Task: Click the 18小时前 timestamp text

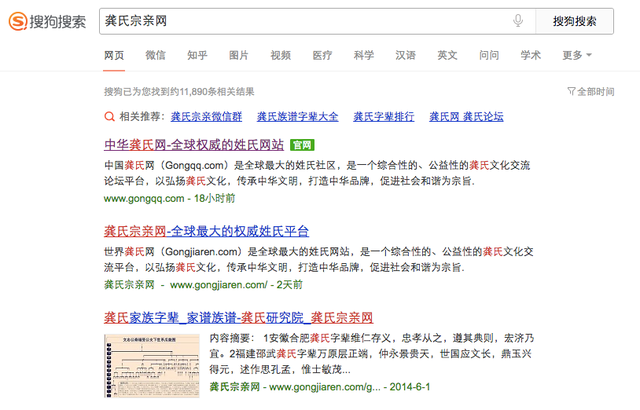Action: [215, 199]
